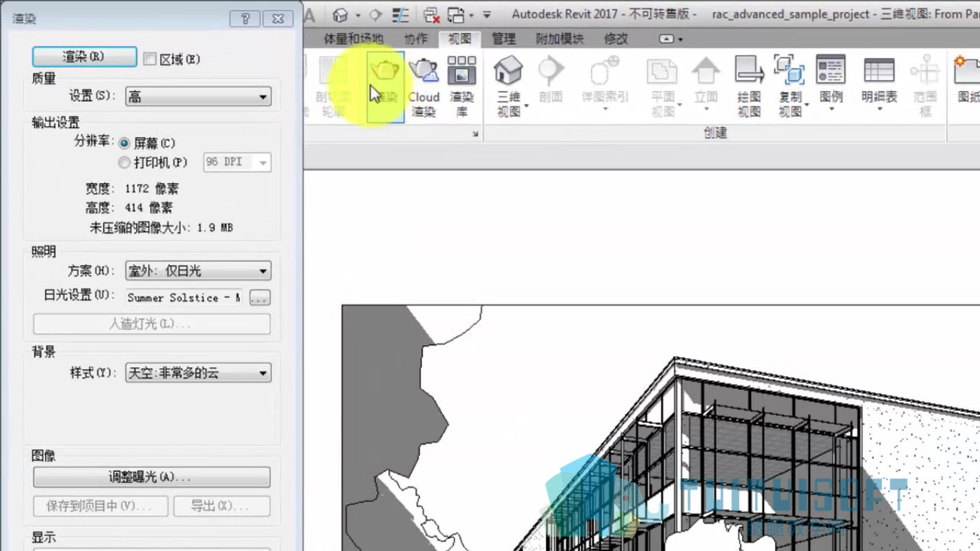The height and width of the screenshot is (551, 980).
Task: Select the 屏幕 resolution radio button
Action: 124,143
